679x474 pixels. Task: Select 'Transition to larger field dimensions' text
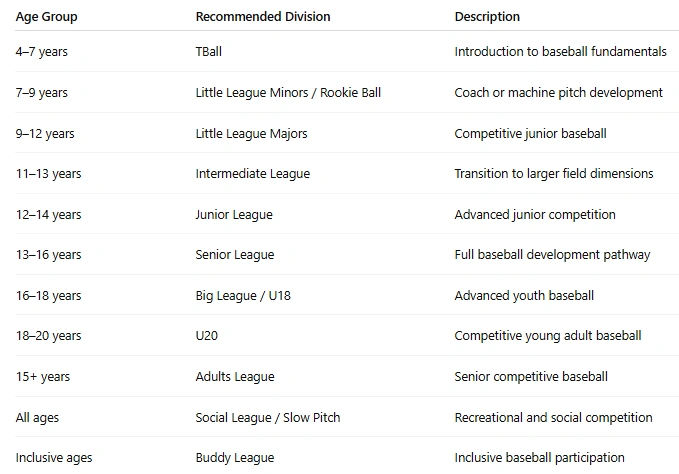[x=554, y=174]
